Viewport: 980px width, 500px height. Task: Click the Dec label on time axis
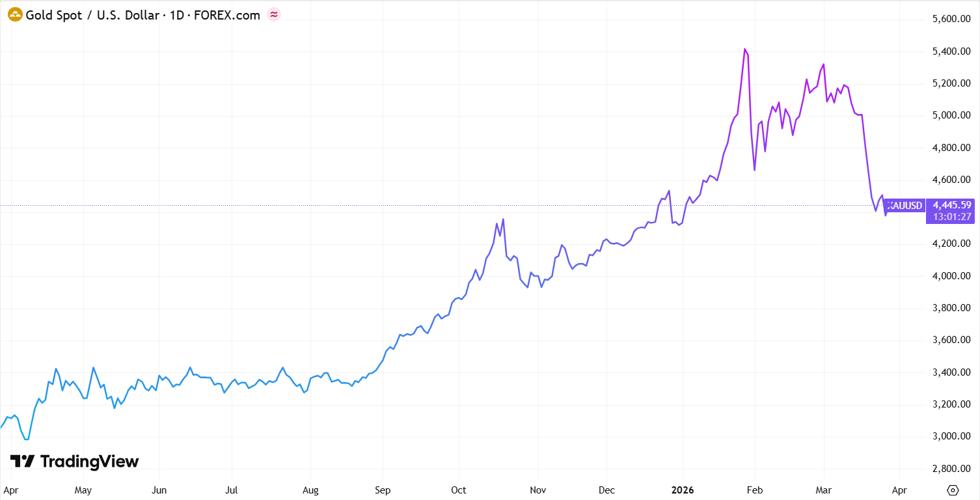[606, 490]
